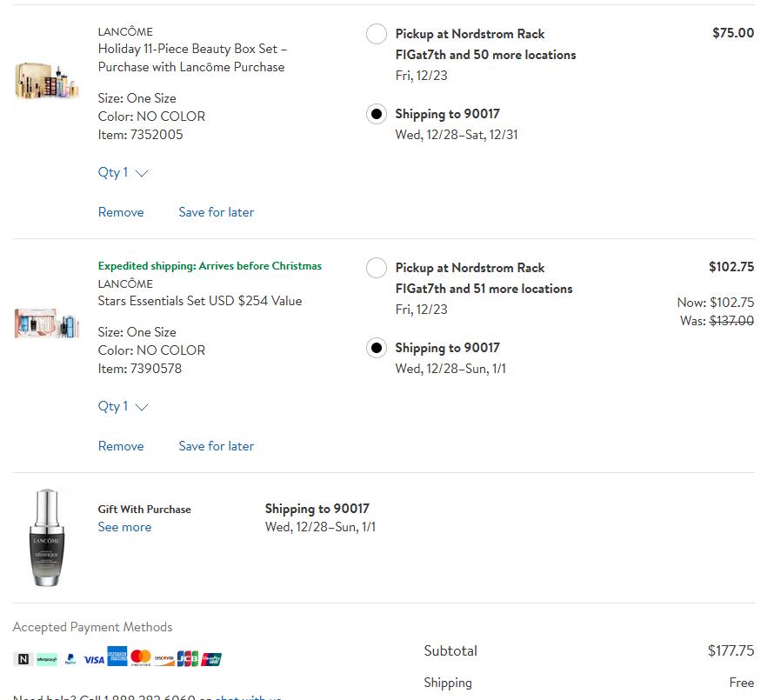This screenshot has width=774, height=700.
Task: Click the JCB card icon
Action: (188, 659)
